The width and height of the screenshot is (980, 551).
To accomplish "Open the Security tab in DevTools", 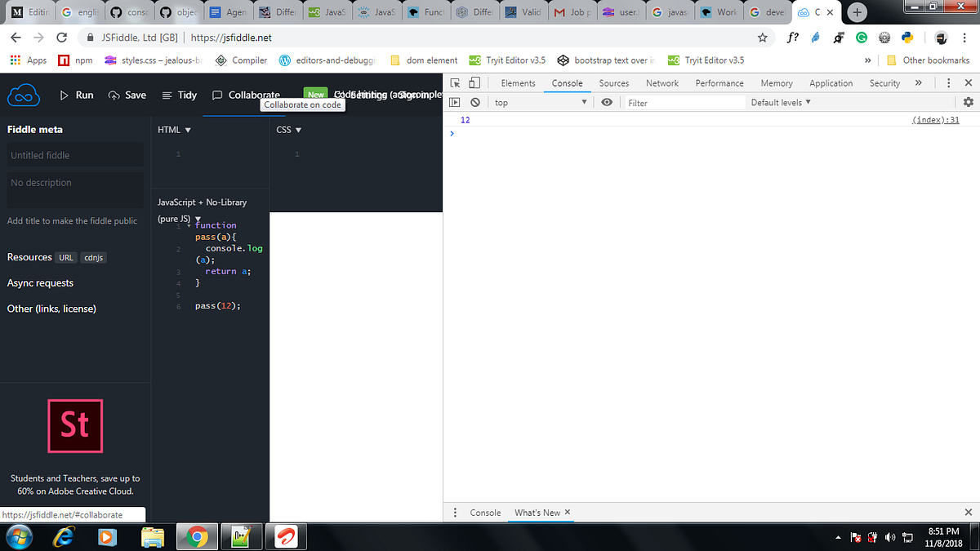I will pos(884,83).
